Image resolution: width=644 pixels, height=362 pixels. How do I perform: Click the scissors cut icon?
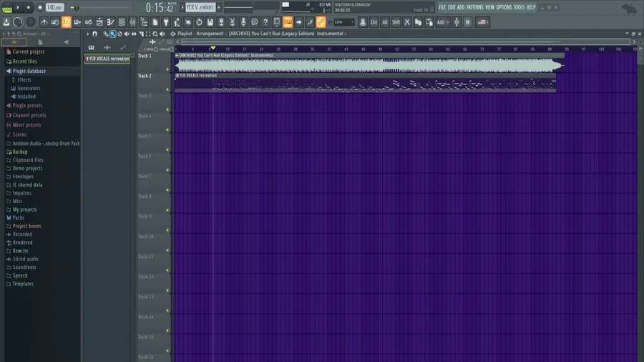point(407,22)
